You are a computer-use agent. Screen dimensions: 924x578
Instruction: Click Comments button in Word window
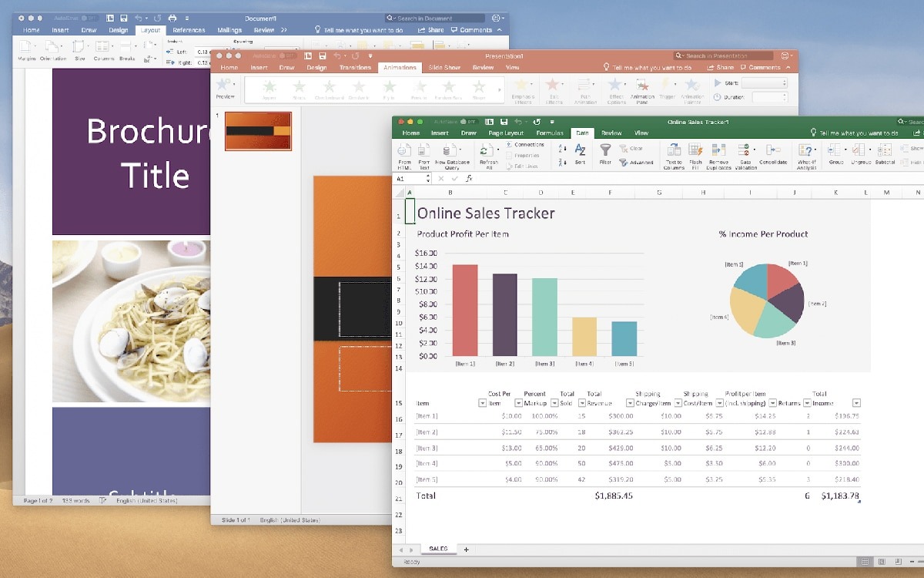[472, 30]
